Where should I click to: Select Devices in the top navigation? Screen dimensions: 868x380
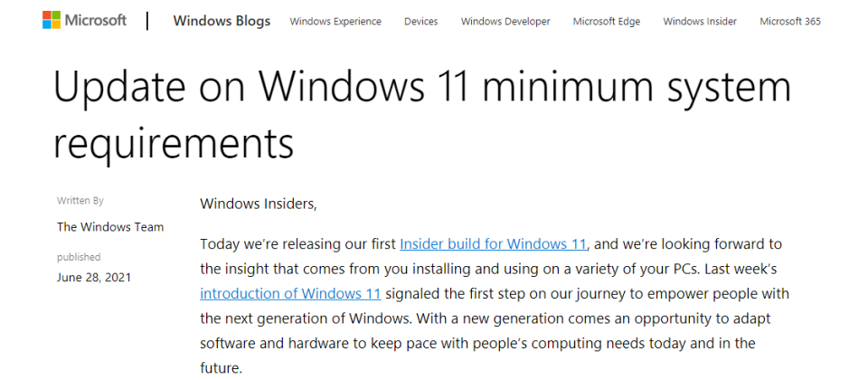pos(420,22)
